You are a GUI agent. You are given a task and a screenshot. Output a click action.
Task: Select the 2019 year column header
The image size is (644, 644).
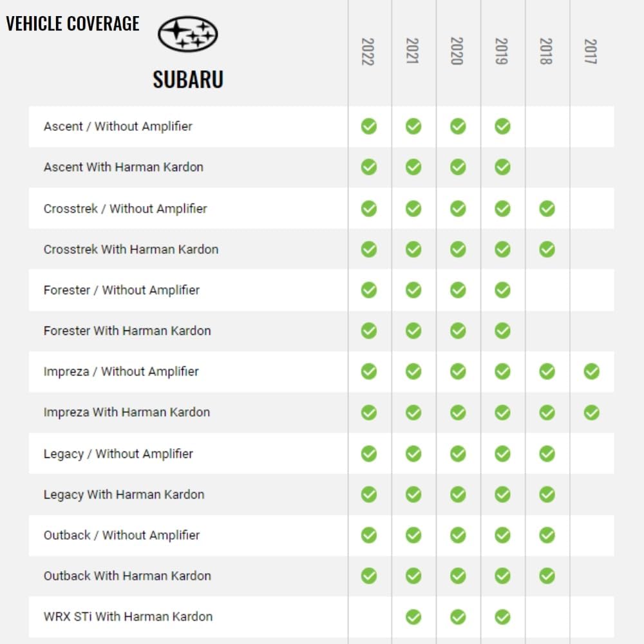click(501, 51)
